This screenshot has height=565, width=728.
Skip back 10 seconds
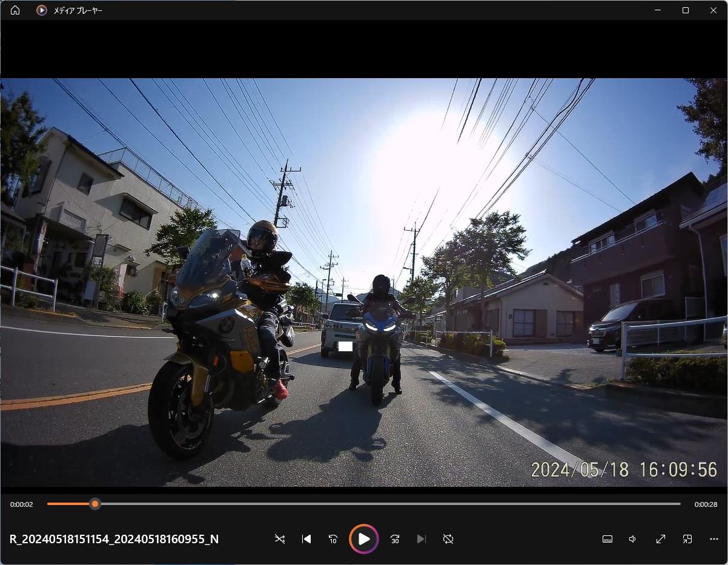[x=333, y=539]
